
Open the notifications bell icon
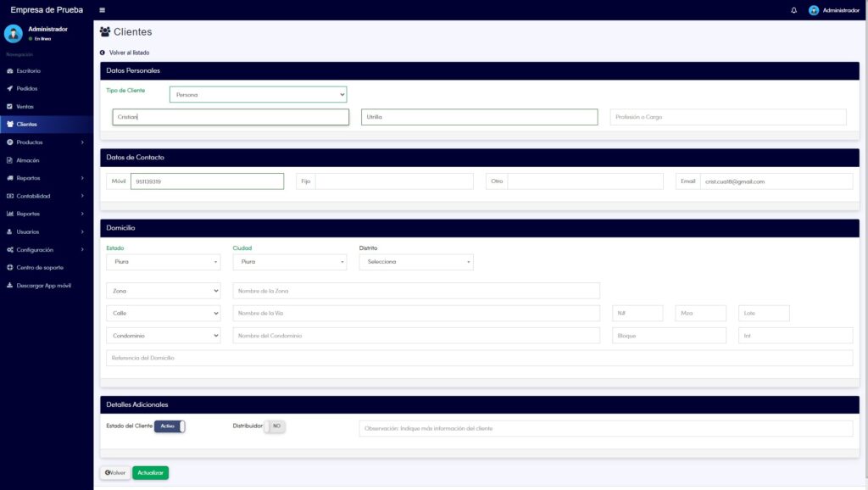pyautogui.click(x=793, y=10)
